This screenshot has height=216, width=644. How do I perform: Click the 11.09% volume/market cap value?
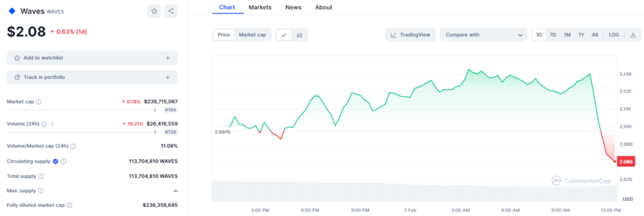point(169,146)
